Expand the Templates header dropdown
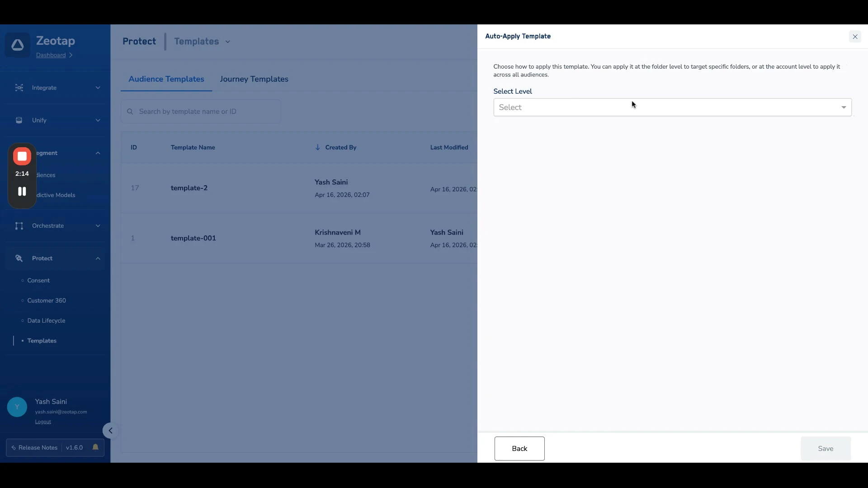The image size is (868, 488). (228, 42)
